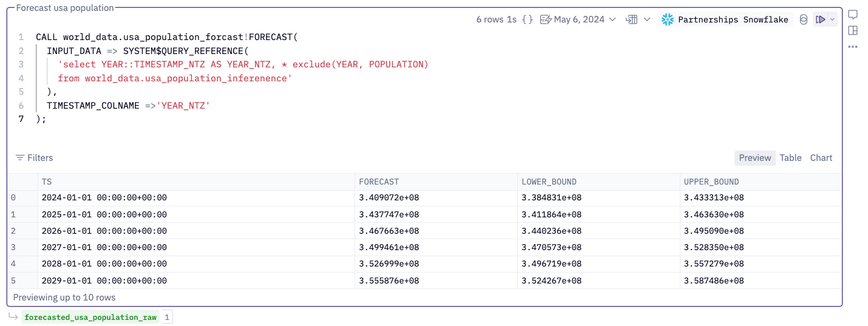868x326 pixels.
Task: Click the TS column header
Action: click(x=195, y=182)
